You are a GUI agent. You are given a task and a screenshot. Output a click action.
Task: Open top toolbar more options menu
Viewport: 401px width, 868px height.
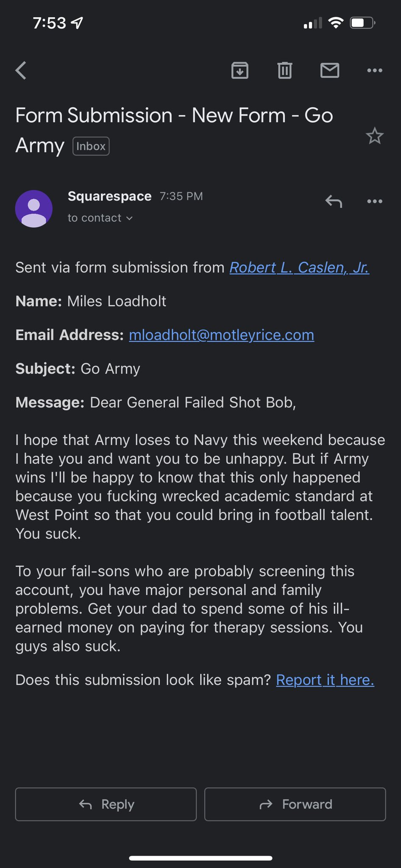tap(375, 70)
